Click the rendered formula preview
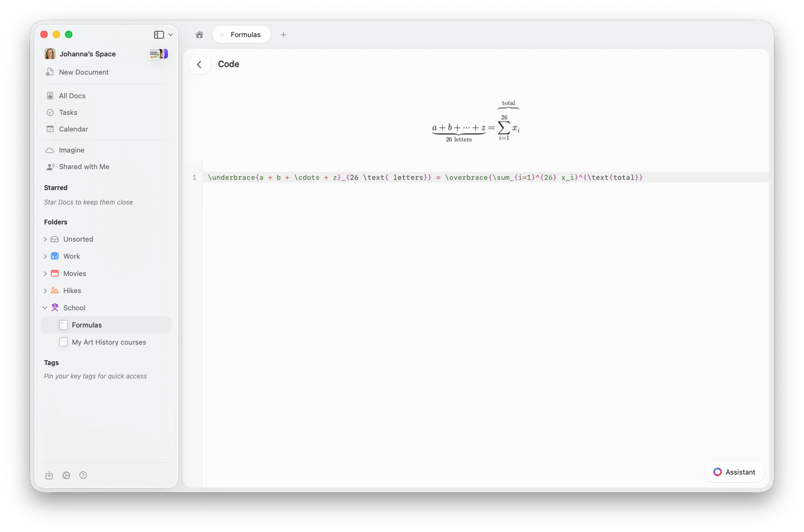The height and width of the screenshot is (532, 804). pyautogui.click(x=476, y=121)
